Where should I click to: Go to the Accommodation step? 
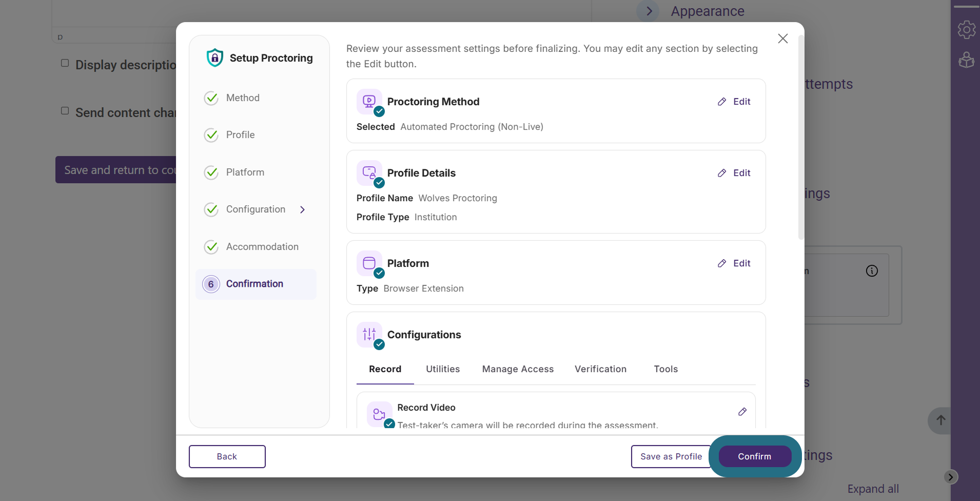262,247
